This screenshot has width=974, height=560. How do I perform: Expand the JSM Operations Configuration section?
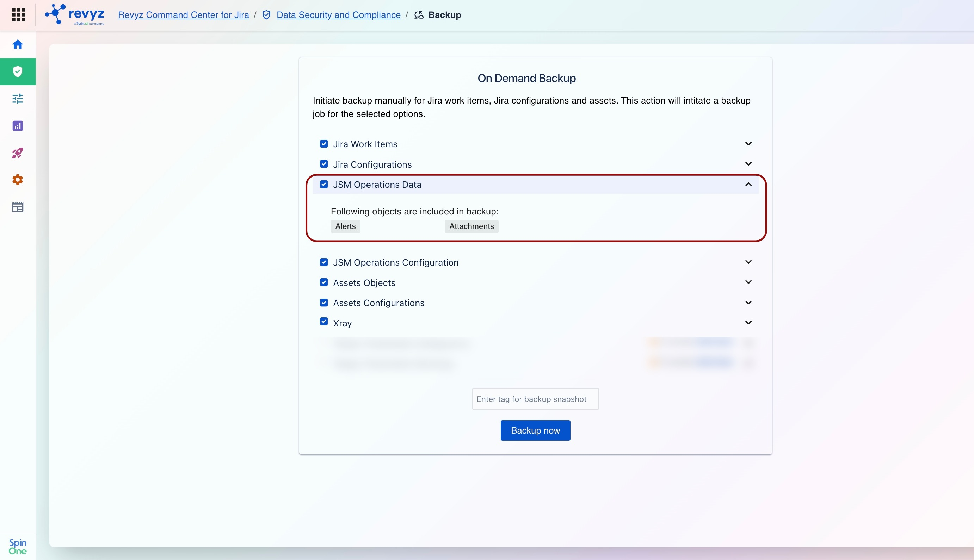(x=748, y=262)
